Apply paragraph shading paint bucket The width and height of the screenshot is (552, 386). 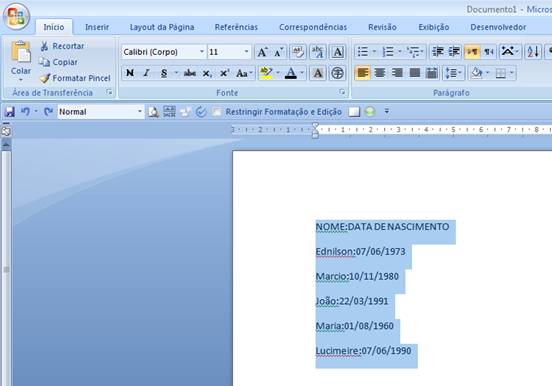tap(477, 73)
